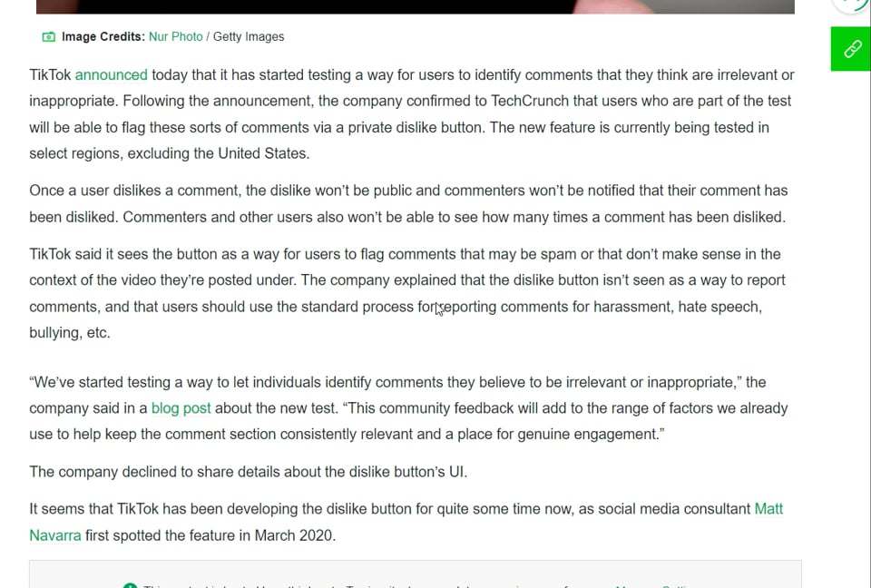Click the words "United States" in the article

tap(263, 153)
